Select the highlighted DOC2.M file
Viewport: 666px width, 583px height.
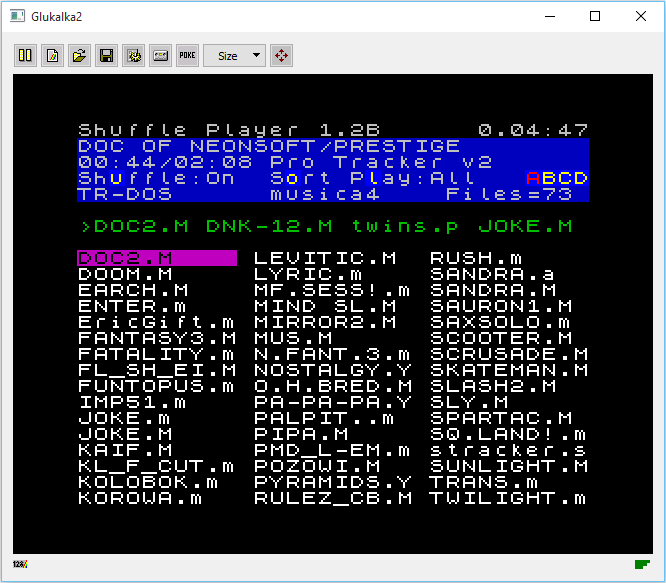tap(157, 258)
